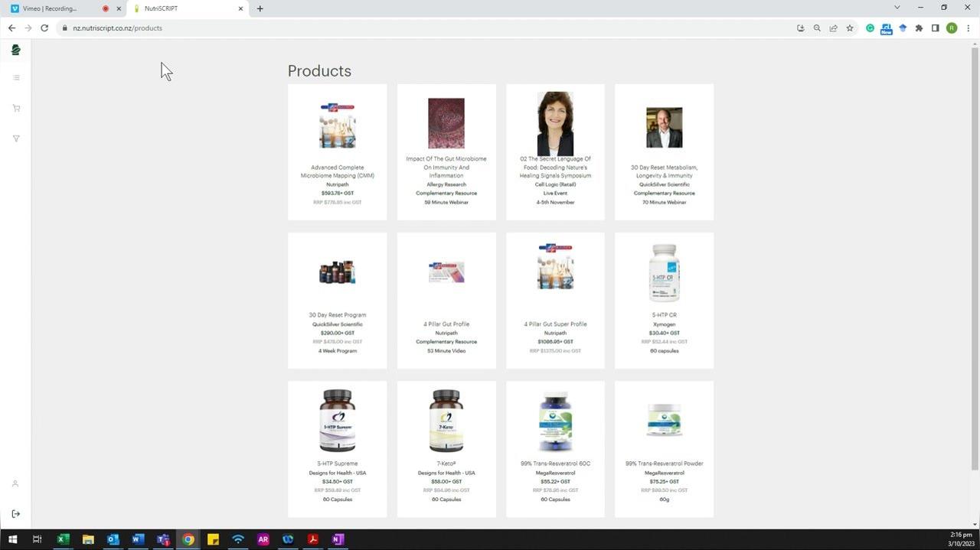This screenshot has height=550, width=980.
Task: Click the filter funnel icon in sidebar
Action: click(16, 138)
